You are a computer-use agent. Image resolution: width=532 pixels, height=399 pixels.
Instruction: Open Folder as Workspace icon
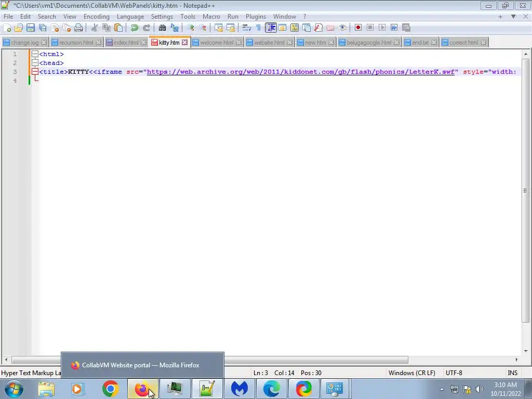pos(330,28)
